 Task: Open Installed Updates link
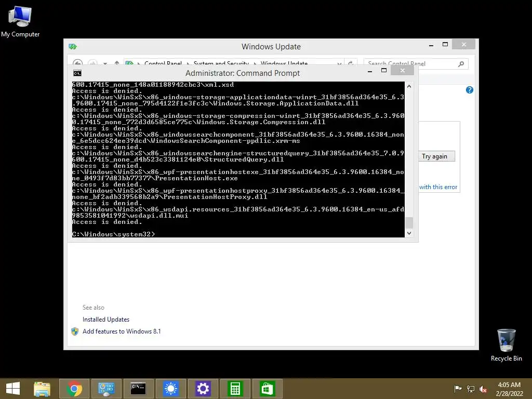(106, 320)
